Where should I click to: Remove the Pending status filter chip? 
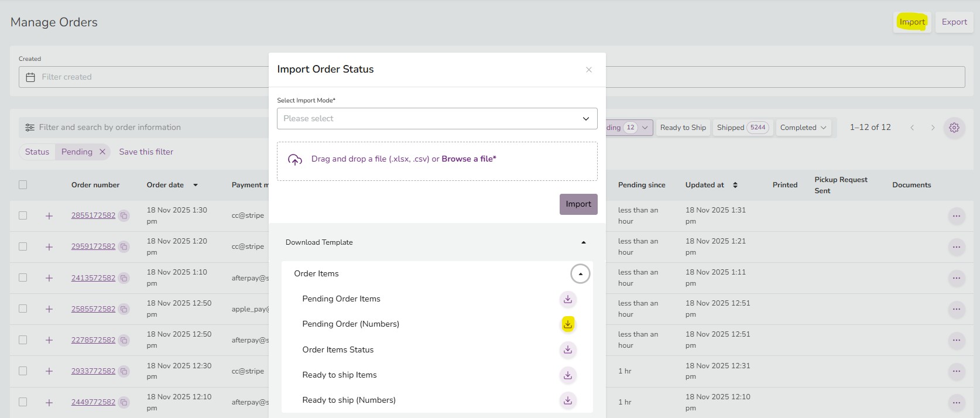pyautogui.click(x=102, y=152)
